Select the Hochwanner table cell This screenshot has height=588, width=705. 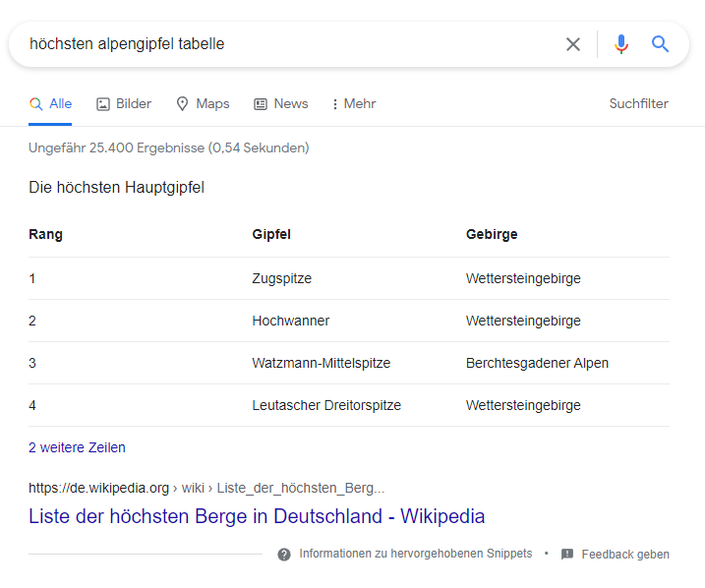(x=290, y=321)
